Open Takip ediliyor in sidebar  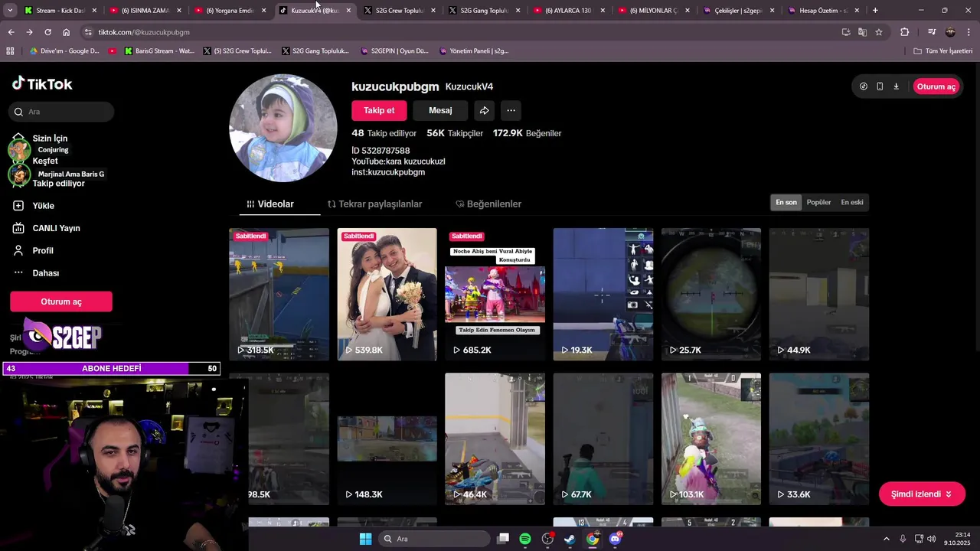(58, 184)
